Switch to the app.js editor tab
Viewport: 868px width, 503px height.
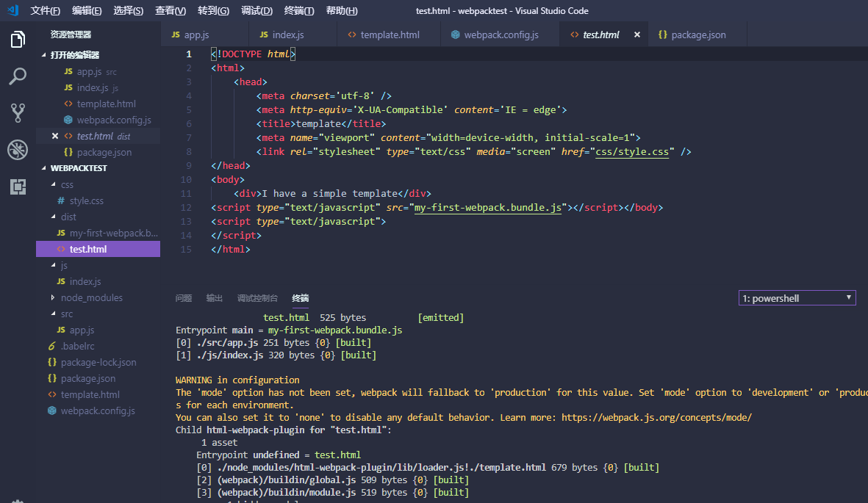tap(205, 35)
